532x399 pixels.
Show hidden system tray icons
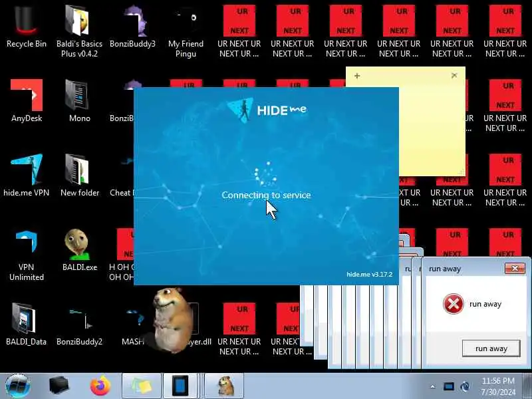[433, 386]
